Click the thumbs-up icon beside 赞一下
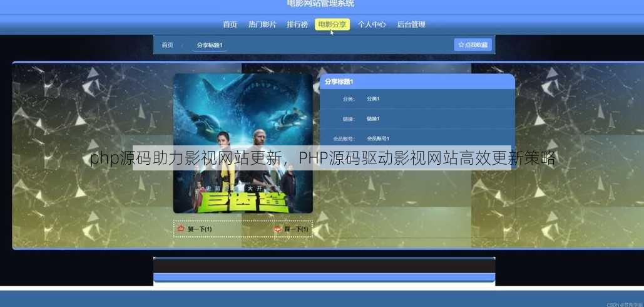 pyautogui.click(x=181, y=229)
